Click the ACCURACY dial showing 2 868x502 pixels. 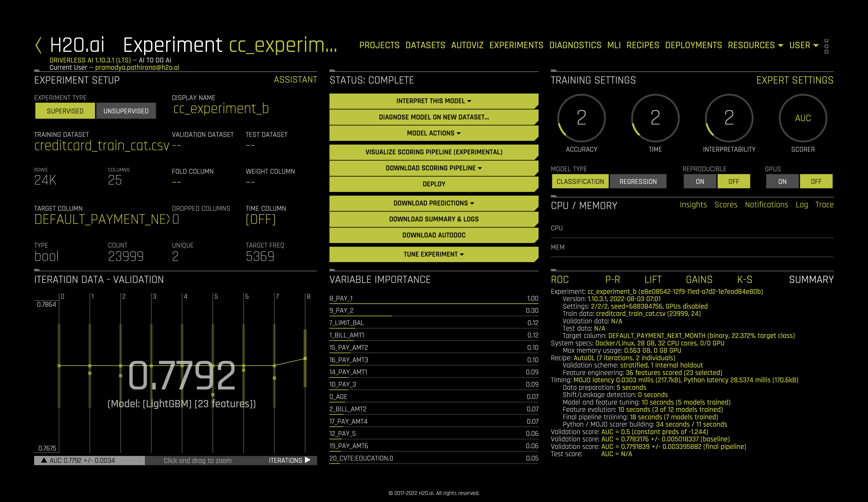[581, 118]
